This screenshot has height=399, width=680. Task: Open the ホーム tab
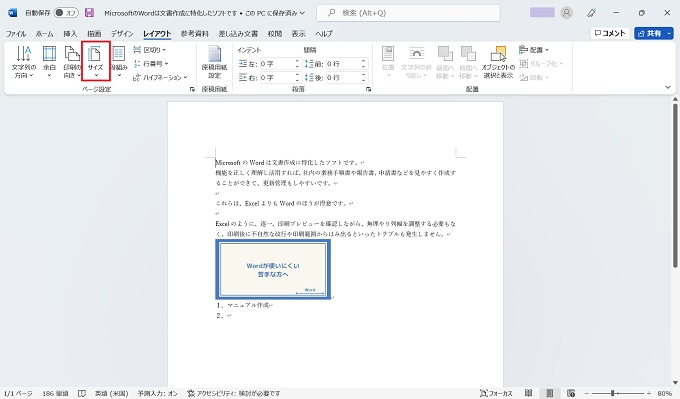pos(45,33)
